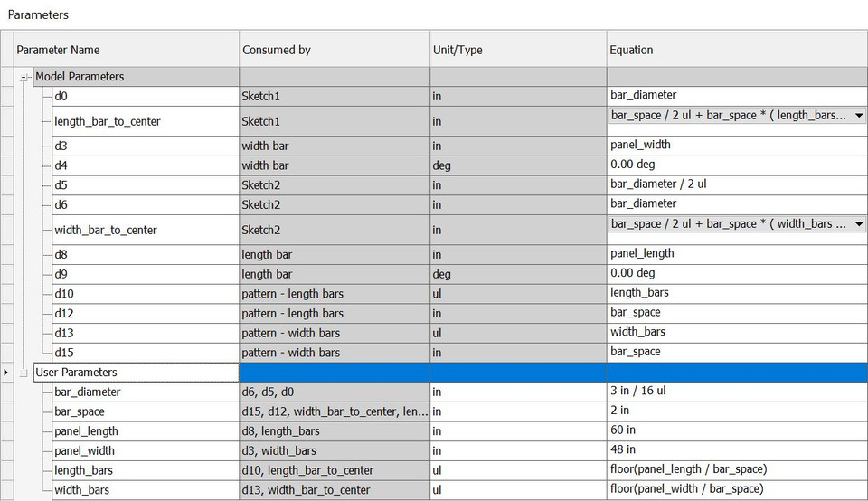Edit the bar_diameter equation 3 in / 16 ul
Viewport: 868px width, 501px height.
(735, 392)
